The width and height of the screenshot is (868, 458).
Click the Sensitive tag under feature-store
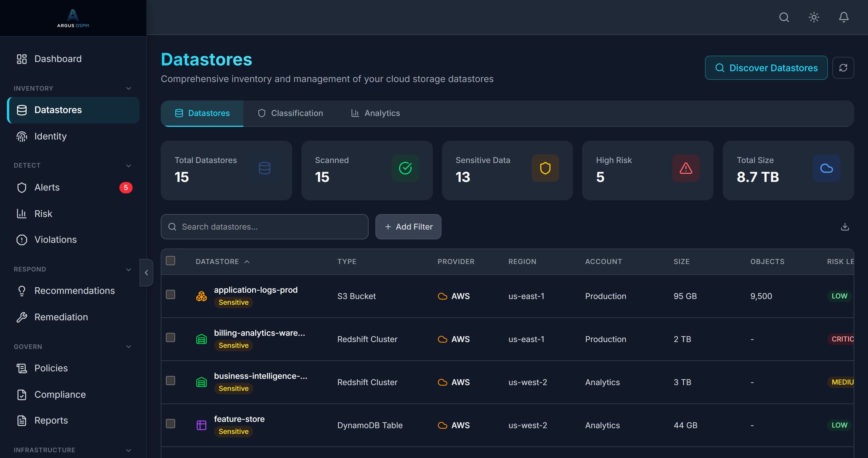[233, 432]
